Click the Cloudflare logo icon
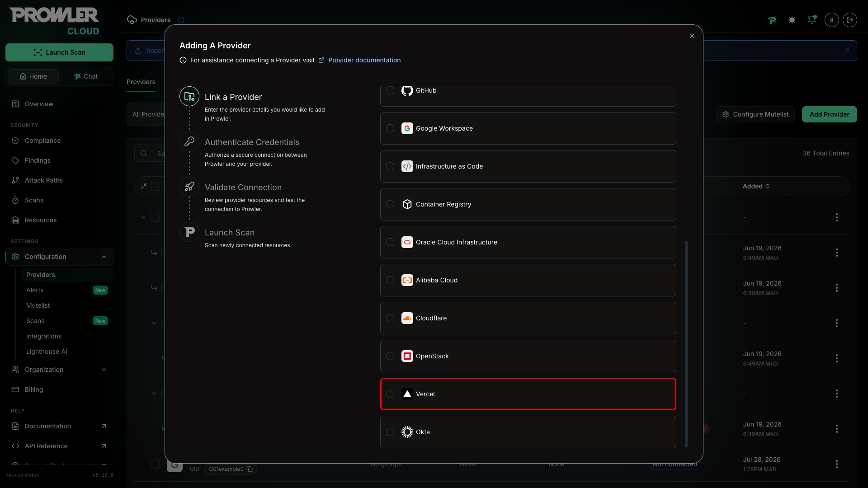Viewport: 868px width, 488px height. tap(407, 318)
